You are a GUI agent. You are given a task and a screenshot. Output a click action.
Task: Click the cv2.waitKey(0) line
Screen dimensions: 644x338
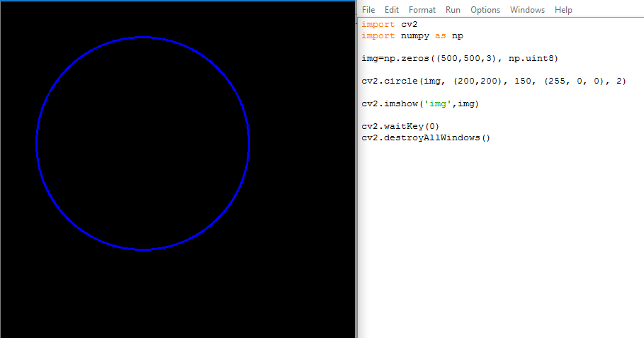[x=400, y=126]
